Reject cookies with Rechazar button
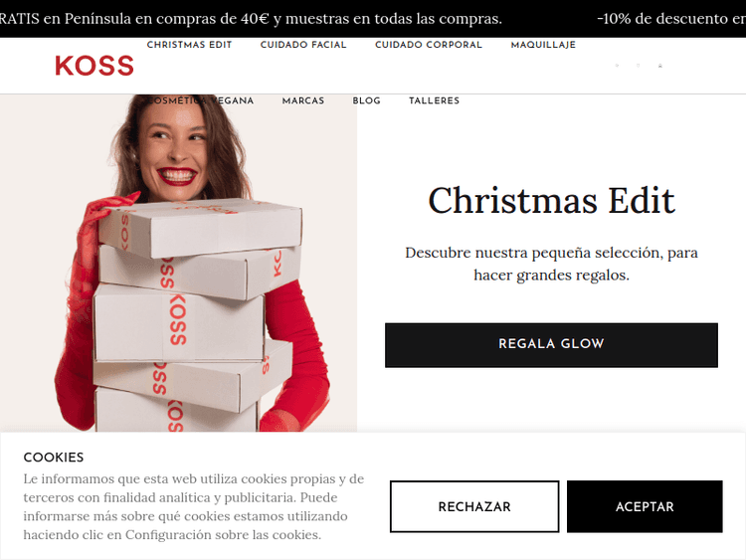Image resolution: width=746 pixels, height=560 pixels. click(x=474, y=506)
